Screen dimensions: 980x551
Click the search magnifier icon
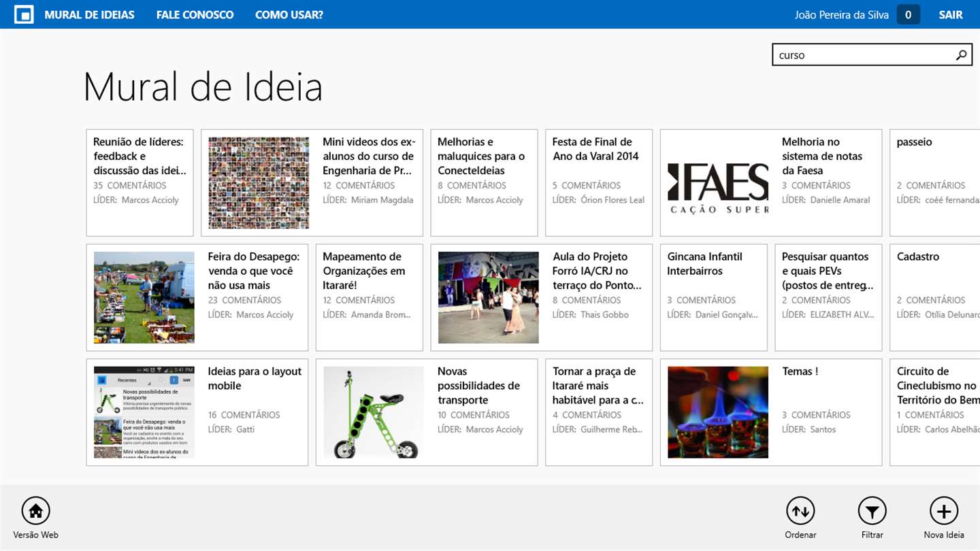(x=961, y=55)
